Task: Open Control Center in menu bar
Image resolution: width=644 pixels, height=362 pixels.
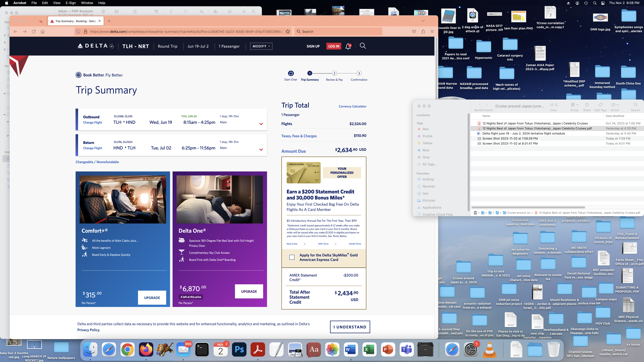Action: tap(603, 3)
